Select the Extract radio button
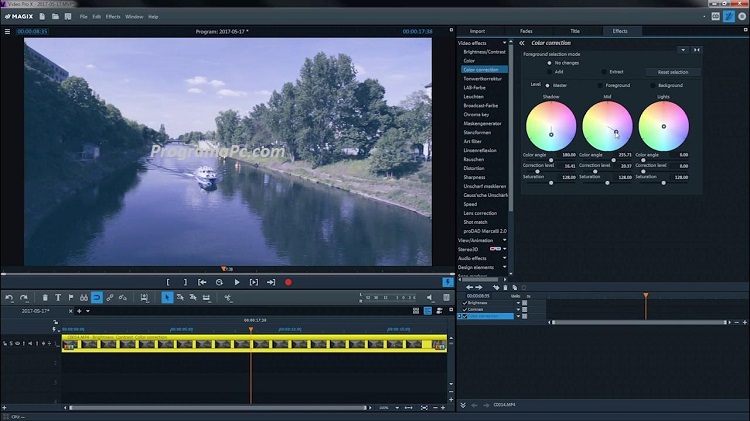 [602, 72]
